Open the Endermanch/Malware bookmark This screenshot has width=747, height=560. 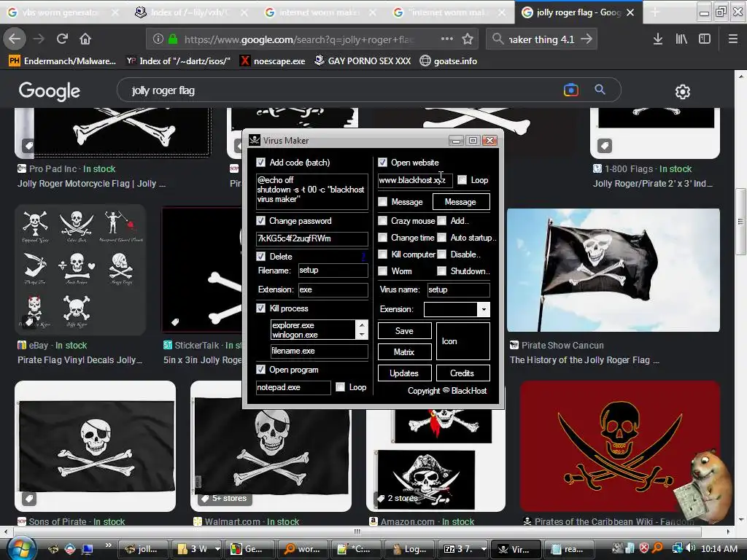coord(63,61)
